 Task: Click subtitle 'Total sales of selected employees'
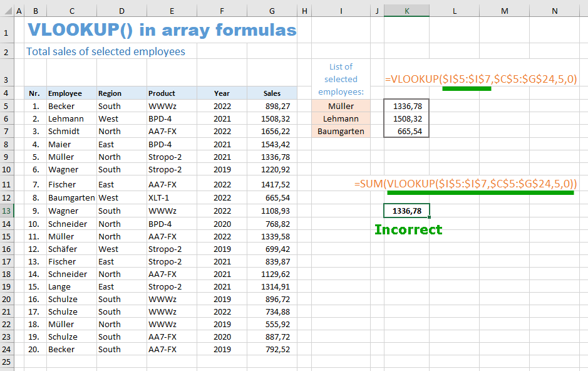[106, 51]
